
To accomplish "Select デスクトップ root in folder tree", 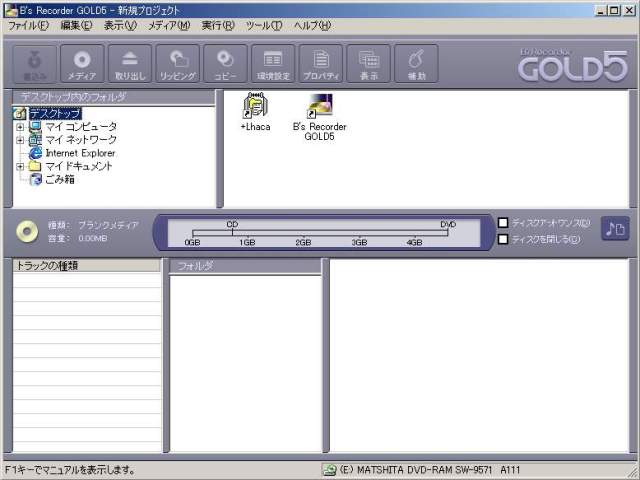I will click(55, 113).
